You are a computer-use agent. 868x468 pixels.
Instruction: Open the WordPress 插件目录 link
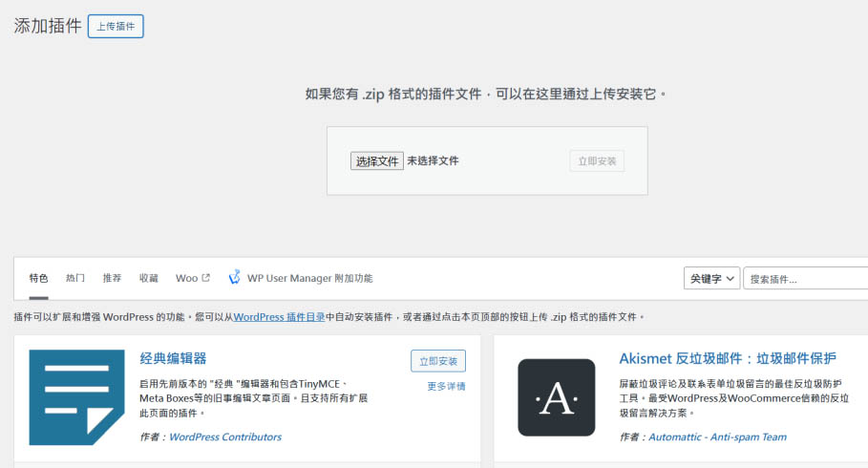279,317
